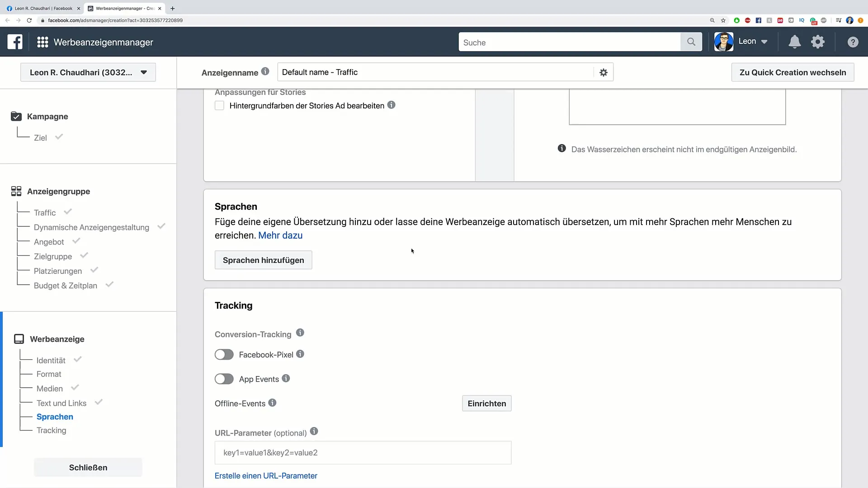Click the Facebook logo icon top left

coord(14,42)
